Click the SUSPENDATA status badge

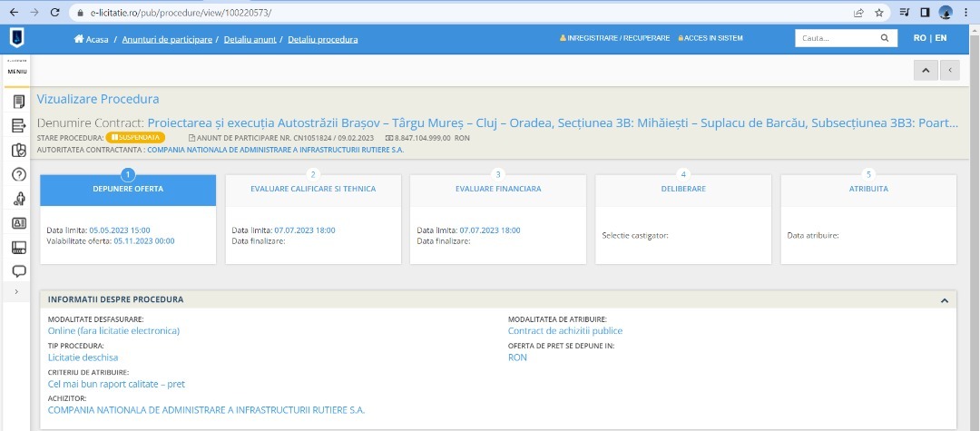coord(135,137)
